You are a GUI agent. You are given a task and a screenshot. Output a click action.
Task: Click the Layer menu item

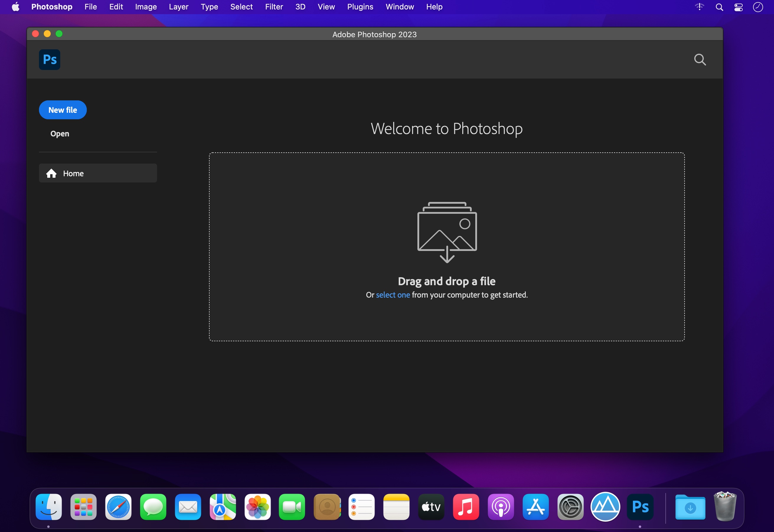[x=178, y=7]
